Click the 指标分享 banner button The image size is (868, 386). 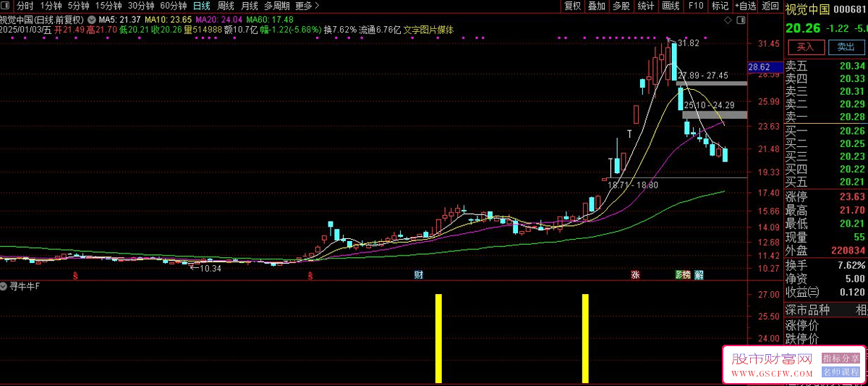[x=841, y=358]
